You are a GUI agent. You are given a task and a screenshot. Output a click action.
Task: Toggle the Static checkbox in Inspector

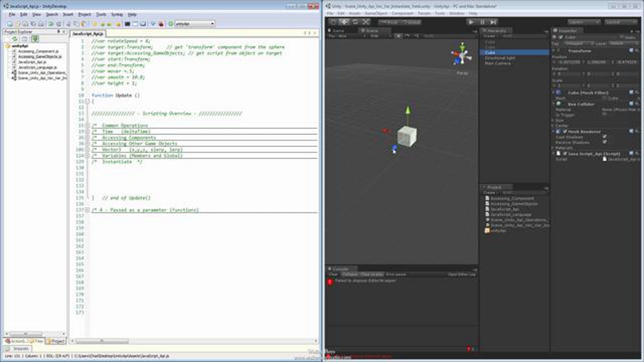pyautogui.click(x=622, y=37)
